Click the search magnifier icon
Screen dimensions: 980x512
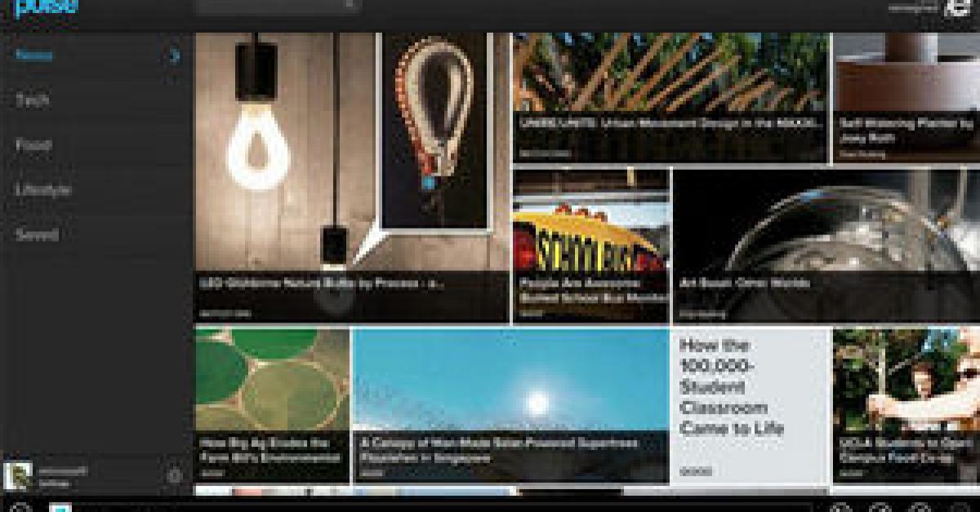(x=350, y=4)
